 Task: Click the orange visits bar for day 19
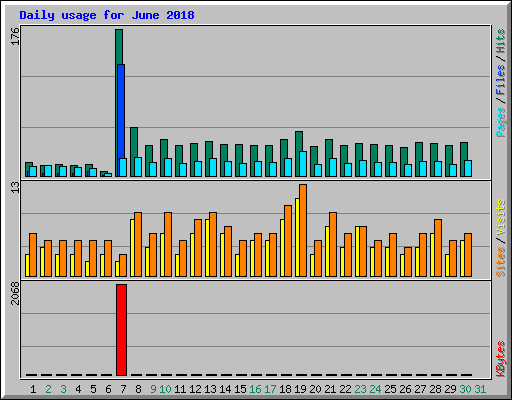tap(303, 230)
